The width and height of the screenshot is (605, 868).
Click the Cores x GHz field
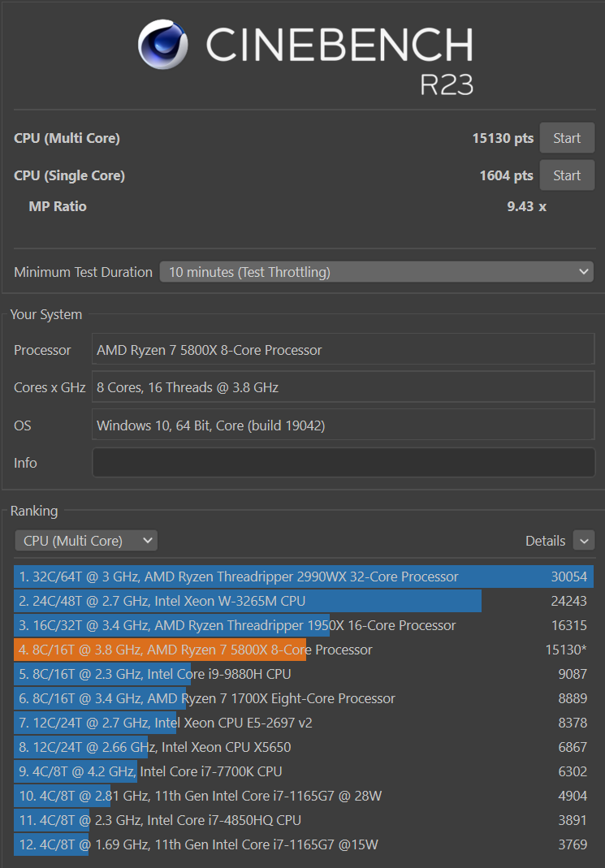point(344,387)
